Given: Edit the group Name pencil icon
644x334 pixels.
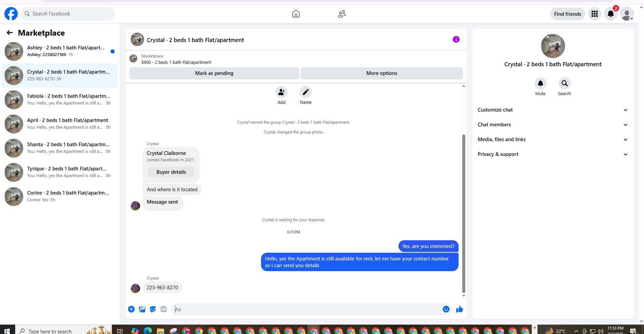Looking at the screenshot, I should [306, 92].
